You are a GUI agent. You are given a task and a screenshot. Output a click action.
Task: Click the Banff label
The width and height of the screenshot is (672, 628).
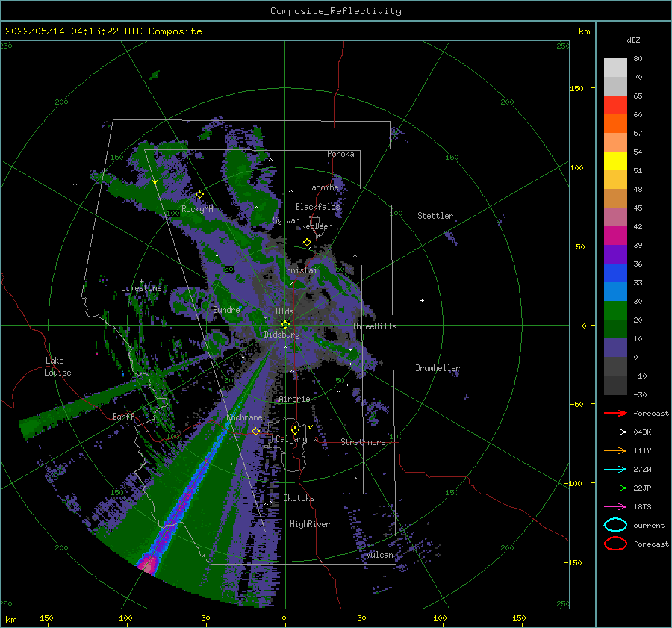pyautogui.click(x=123, y=416)
